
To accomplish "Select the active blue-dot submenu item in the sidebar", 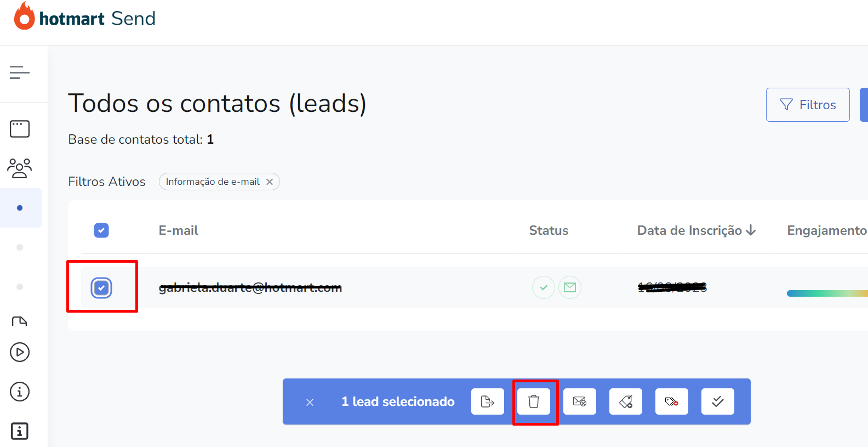I will [x=20, y=208].
